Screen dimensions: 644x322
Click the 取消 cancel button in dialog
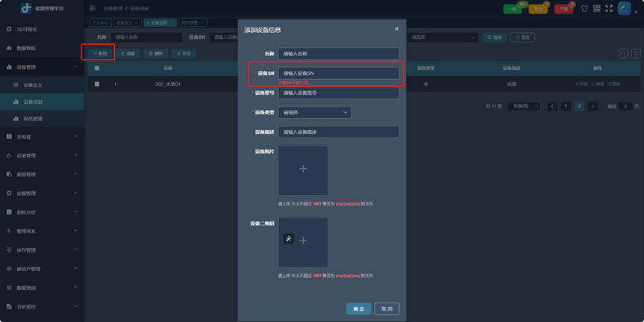[387, 309]
